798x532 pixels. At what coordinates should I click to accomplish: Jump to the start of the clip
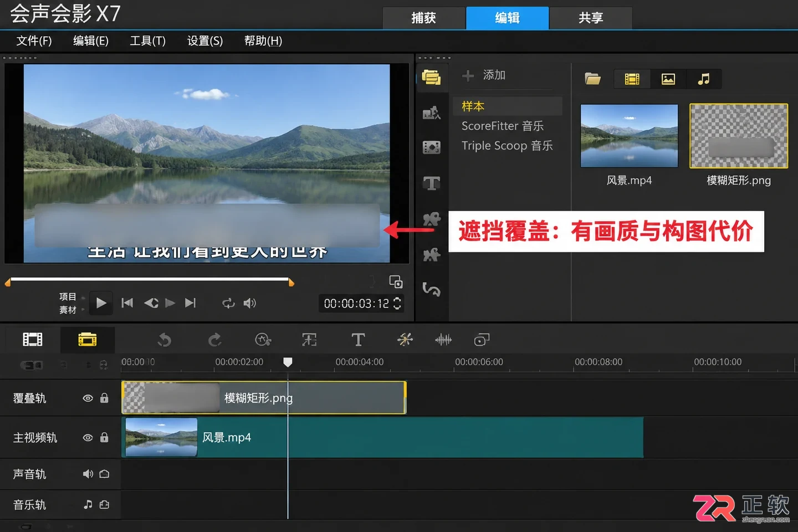(127, 303)
